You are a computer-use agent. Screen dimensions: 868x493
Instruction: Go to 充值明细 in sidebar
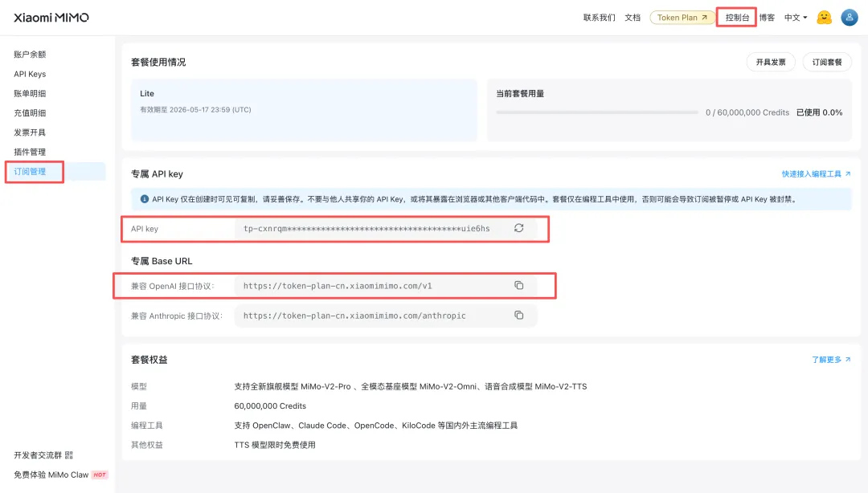click(x=30, y=113)
